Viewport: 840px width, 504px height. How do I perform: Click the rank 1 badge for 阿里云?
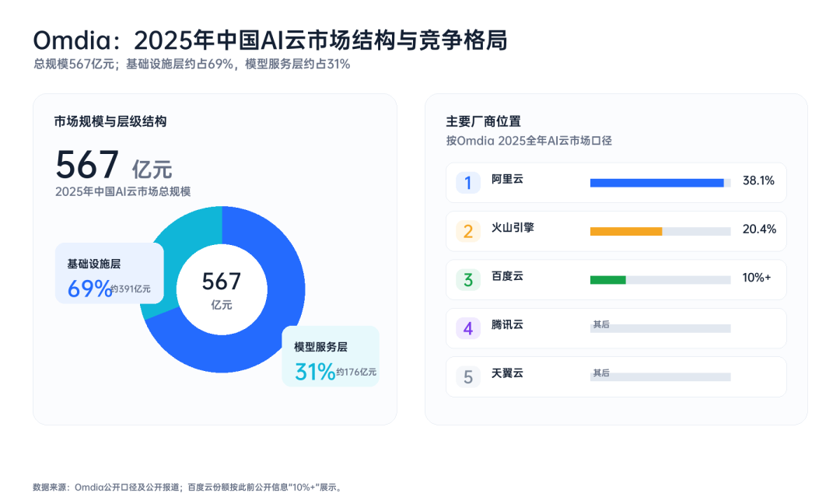point(467,183)
